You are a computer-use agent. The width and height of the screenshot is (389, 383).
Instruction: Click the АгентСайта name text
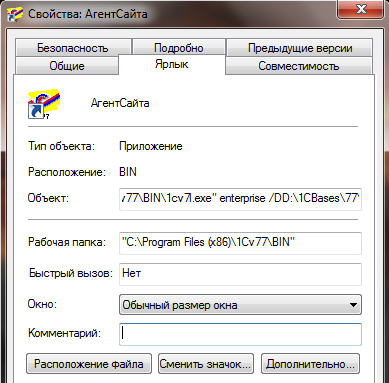coord(120,103)
